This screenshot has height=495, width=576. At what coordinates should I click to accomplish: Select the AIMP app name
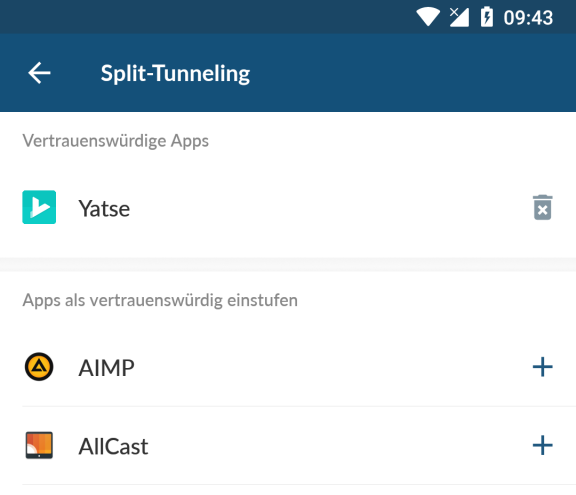point(107,368)
